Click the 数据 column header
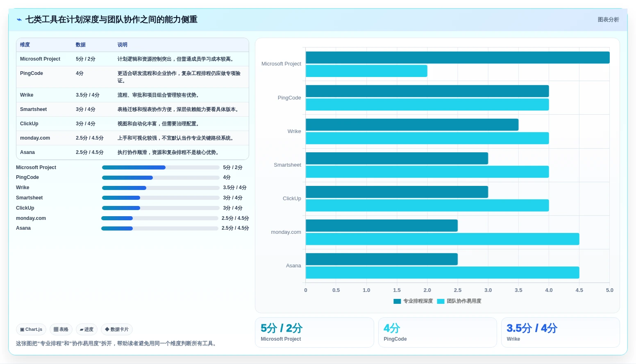 click(x=81, y=45)
